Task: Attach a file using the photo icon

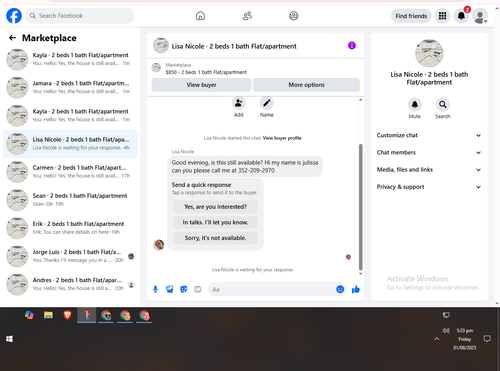Action: coord(170,289)
